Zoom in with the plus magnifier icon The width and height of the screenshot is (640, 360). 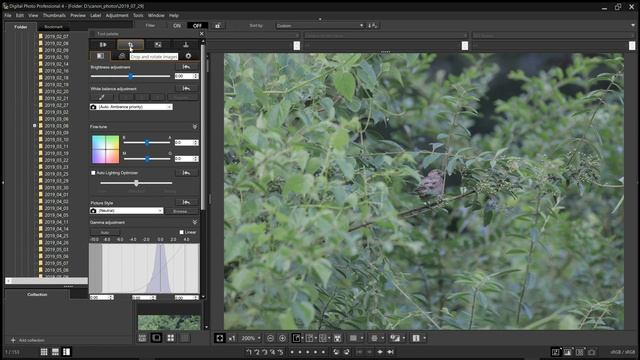[x=282, y=338]
